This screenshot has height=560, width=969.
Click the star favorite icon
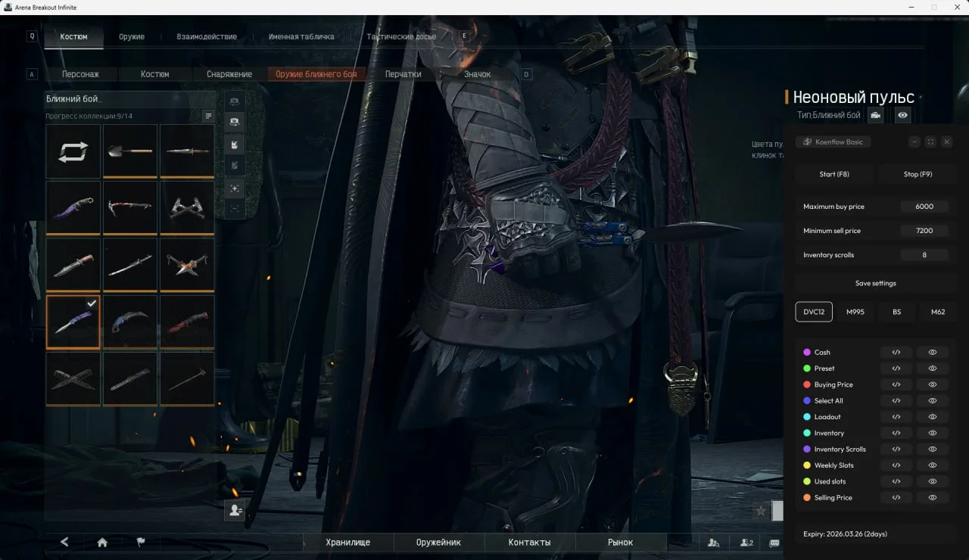coord(761,511)
